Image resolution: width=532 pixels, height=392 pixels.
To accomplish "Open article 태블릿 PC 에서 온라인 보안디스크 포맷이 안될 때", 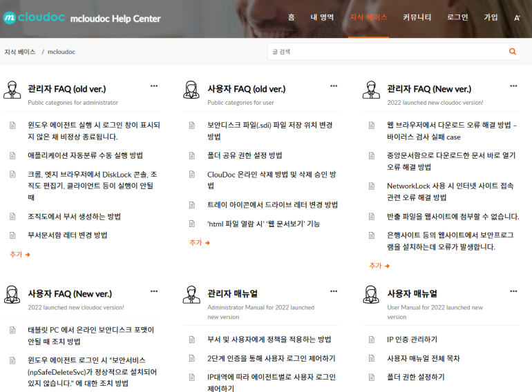I will [x=91, y=335].
